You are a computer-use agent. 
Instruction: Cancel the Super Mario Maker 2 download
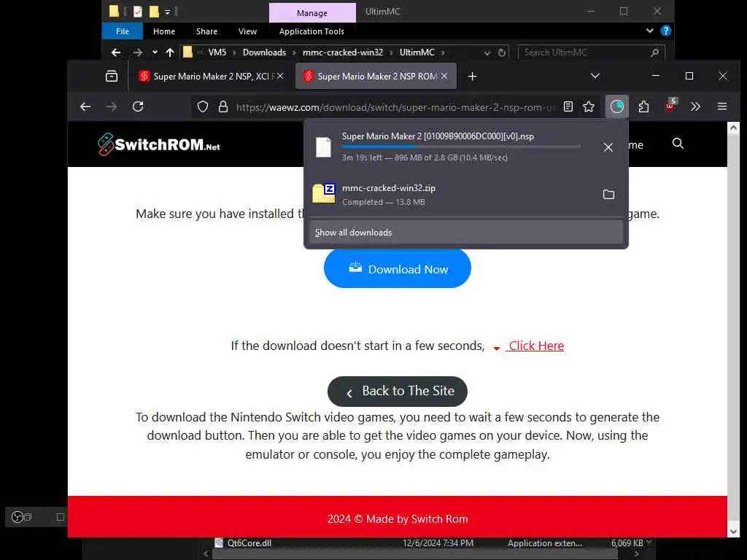click(608, 147)
